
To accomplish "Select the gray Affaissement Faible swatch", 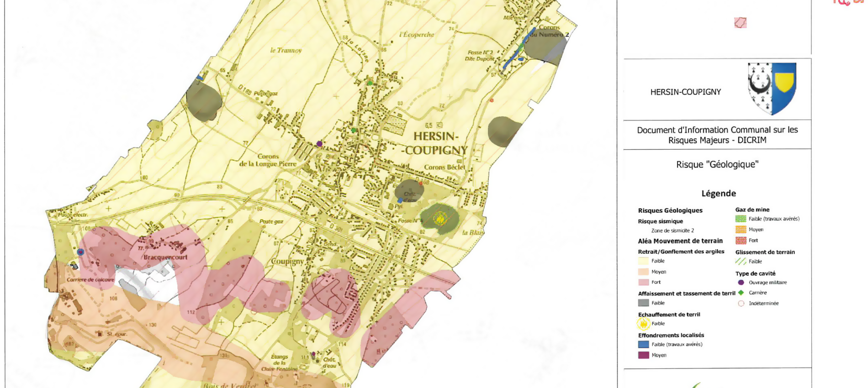I will 643,303.
